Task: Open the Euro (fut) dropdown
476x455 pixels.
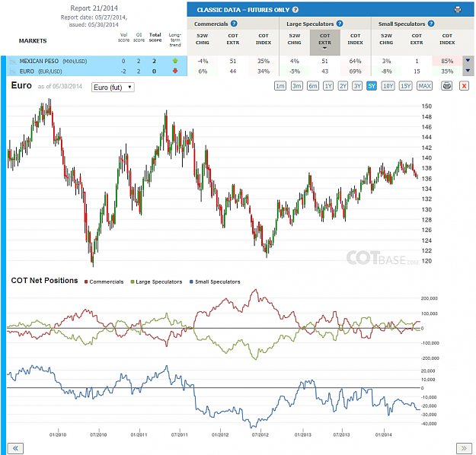Action: tap(113, 87)
